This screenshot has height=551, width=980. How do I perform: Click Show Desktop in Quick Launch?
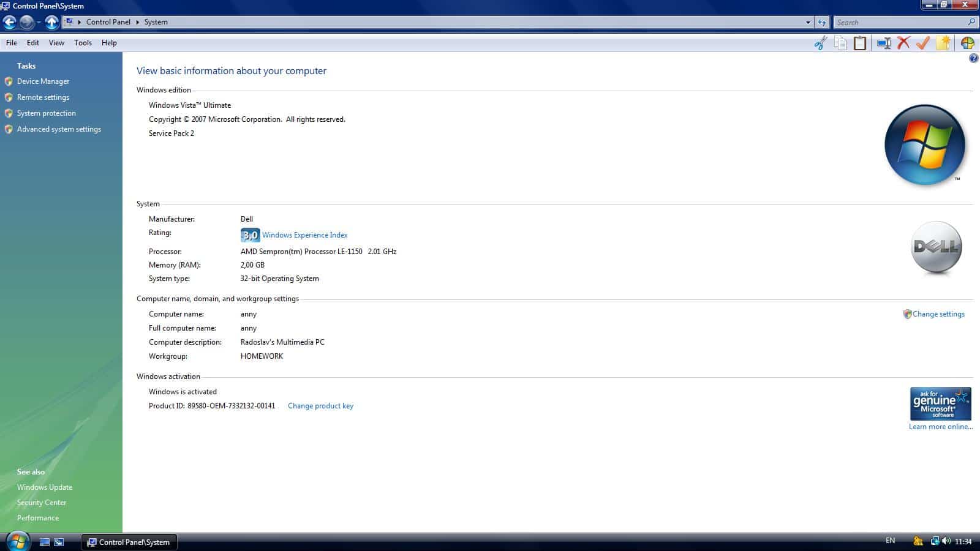point(45,542)
